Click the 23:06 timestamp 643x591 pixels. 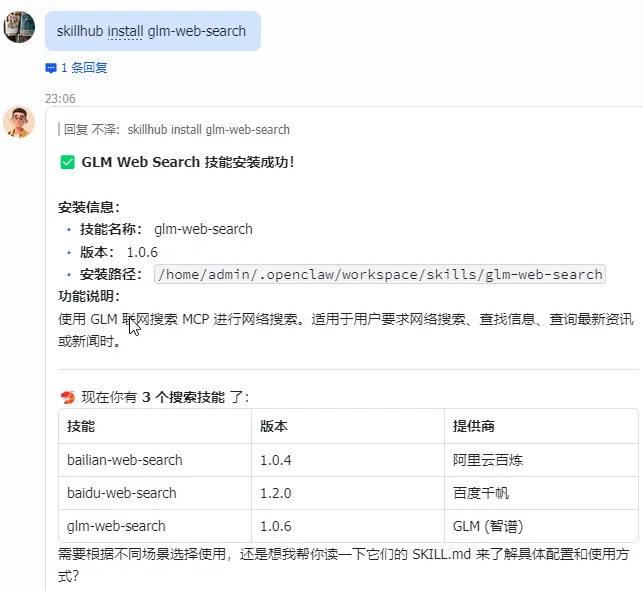(x=60, y=99)
